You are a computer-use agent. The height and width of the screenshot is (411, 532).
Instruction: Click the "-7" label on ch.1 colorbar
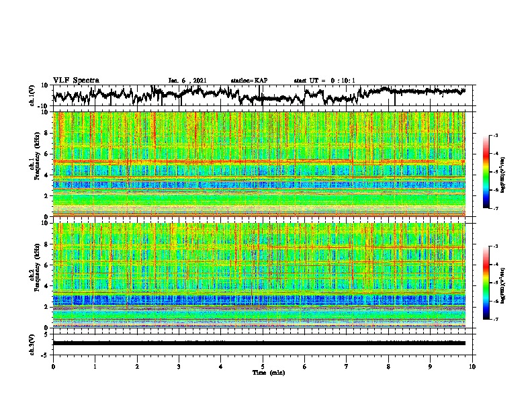coord(495,208)
